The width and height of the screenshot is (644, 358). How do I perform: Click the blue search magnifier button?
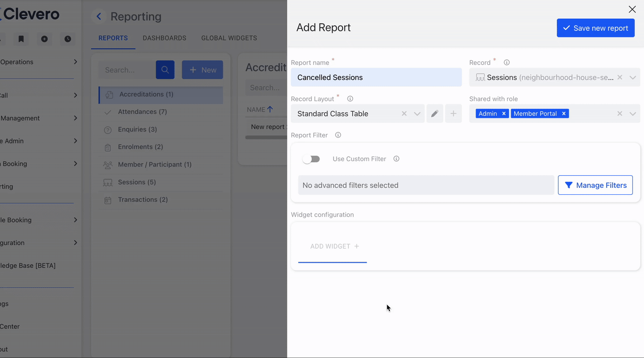point(165,70)
